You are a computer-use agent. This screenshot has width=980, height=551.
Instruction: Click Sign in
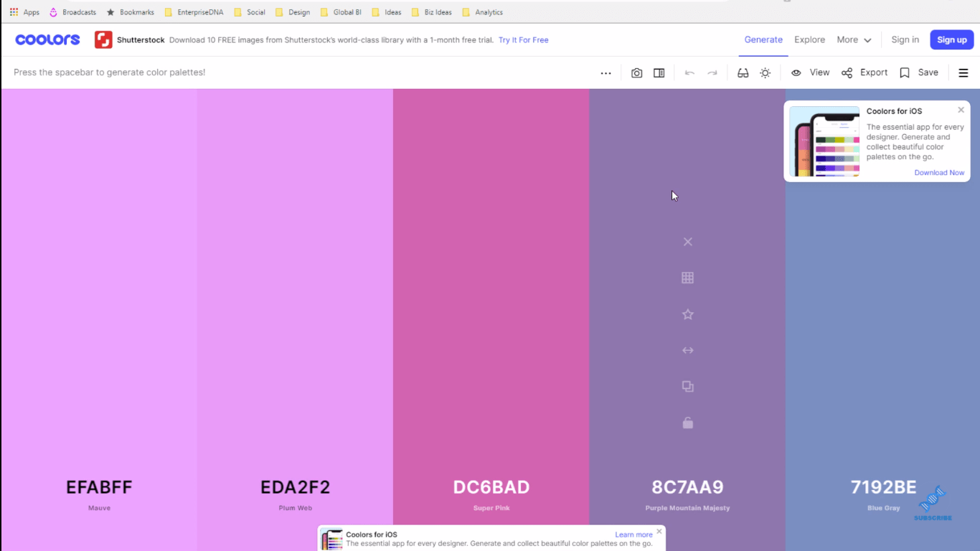[905, 40]
